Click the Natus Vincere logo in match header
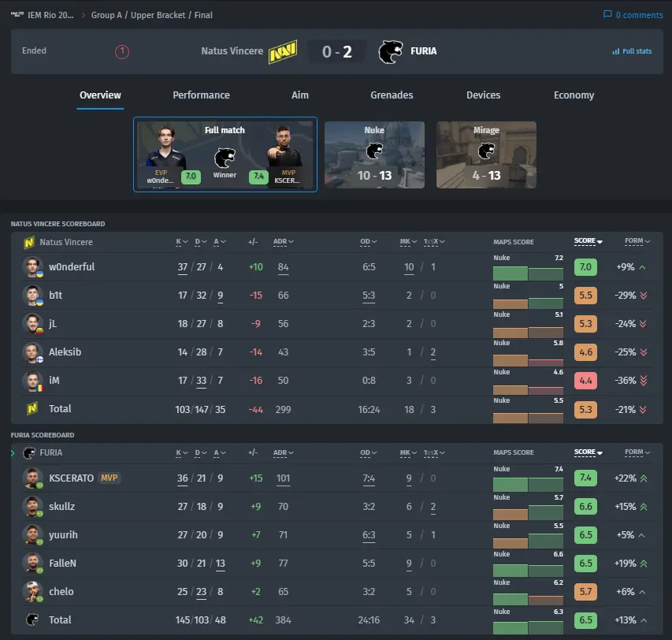 [282, 51]
